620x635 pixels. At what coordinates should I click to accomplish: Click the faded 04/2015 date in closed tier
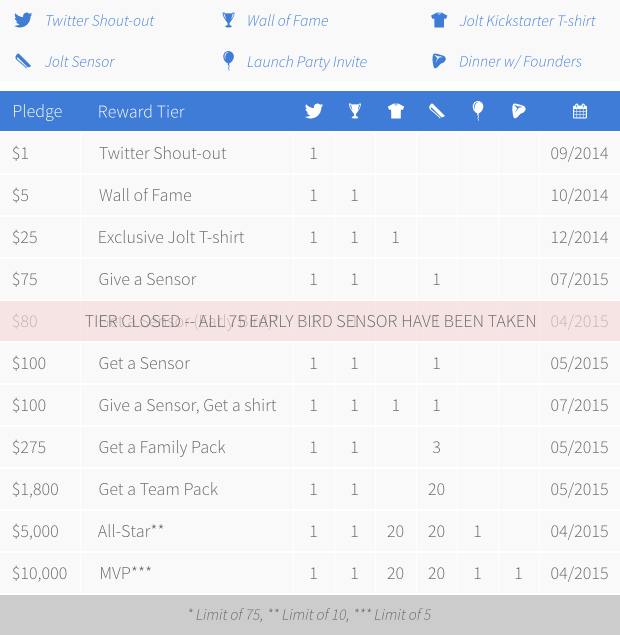coord(579,322)
